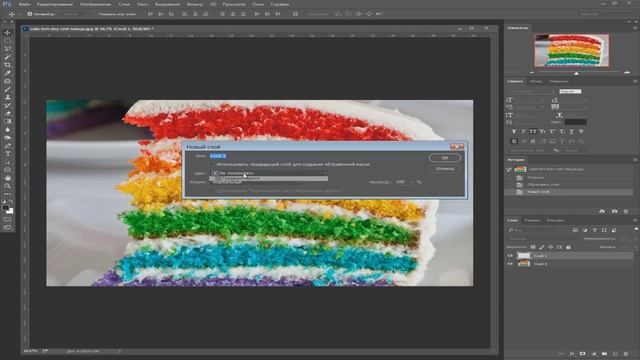Toggle Auto-select checkbox in options bar
The image size is (640, 360).
point(29,14)
